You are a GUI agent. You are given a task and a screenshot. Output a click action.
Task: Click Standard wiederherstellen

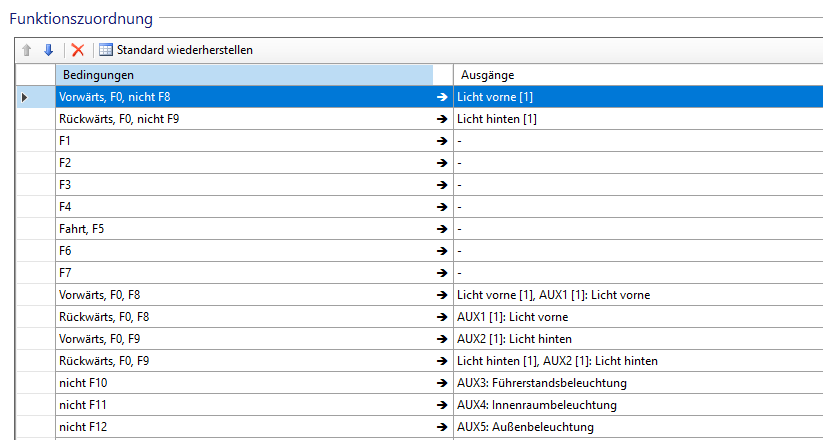point(184,50)
